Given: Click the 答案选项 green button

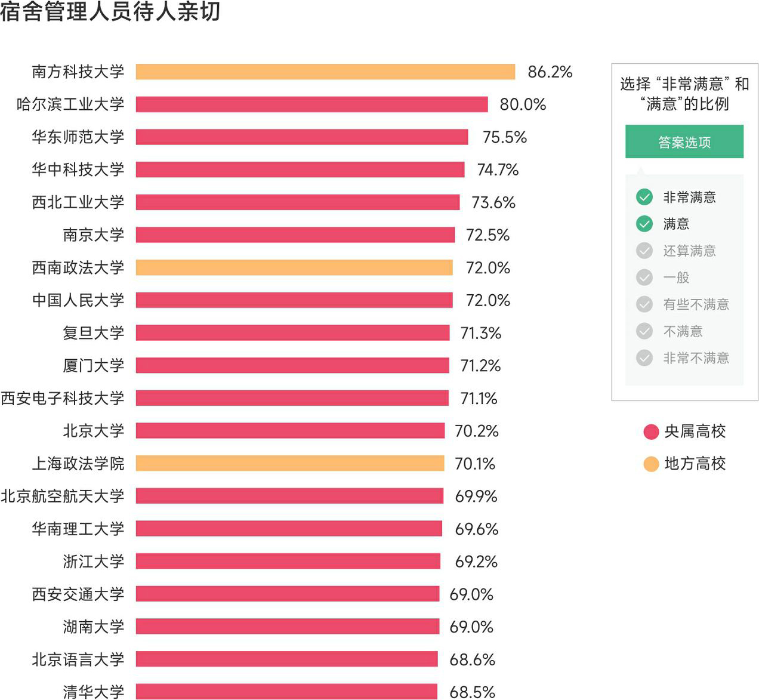Looking at the screenshot, I should [684, 142].
